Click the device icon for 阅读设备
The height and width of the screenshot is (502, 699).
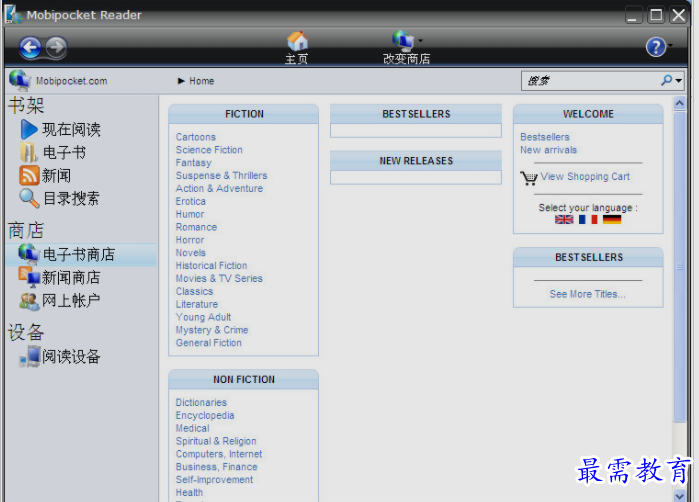coord(30,356)
